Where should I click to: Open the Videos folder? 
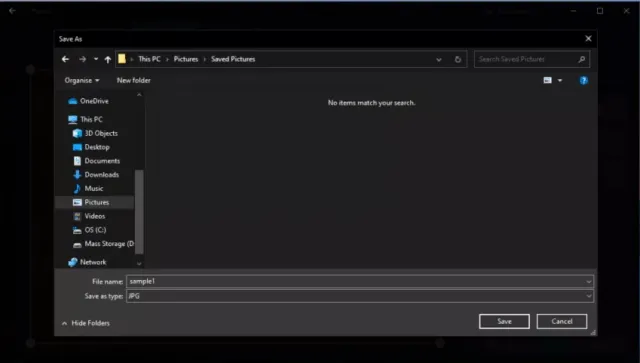95,216
